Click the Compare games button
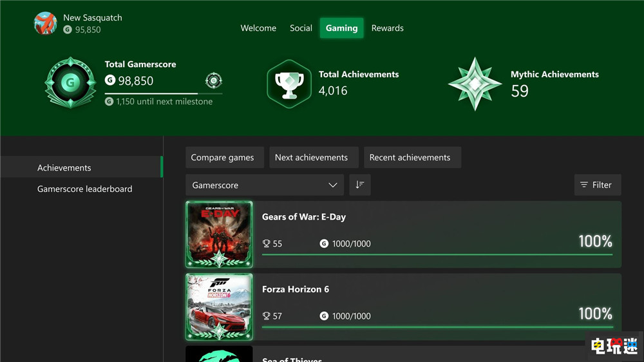 click(x=225, y=157)
